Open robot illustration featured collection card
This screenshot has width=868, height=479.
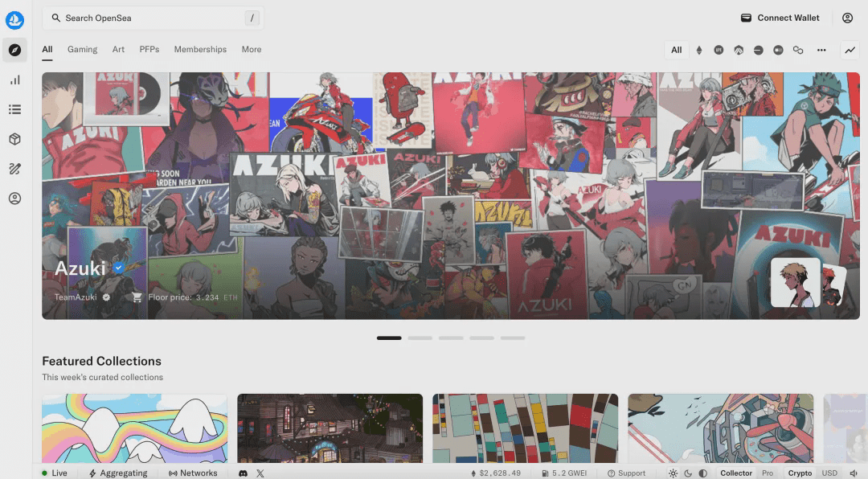click(721, 428)
